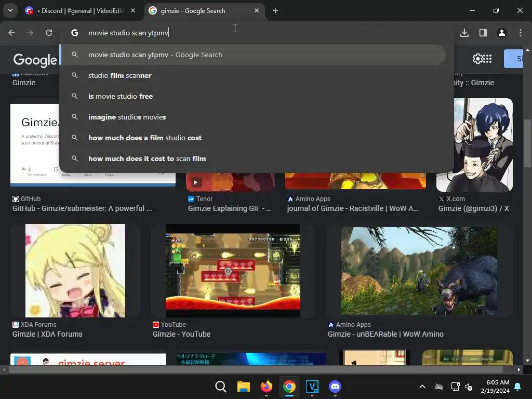The width and height of the screenshot is (532, 399).
Task: Open the blonde anime girl thumbnail
Action: tap(75, 271)
